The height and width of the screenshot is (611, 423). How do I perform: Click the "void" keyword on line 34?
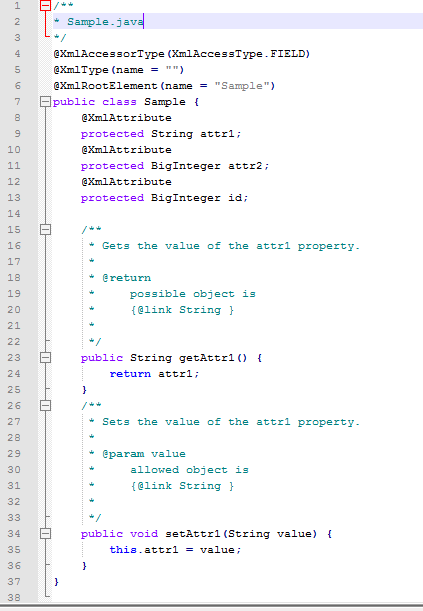(x=144, y=533)
